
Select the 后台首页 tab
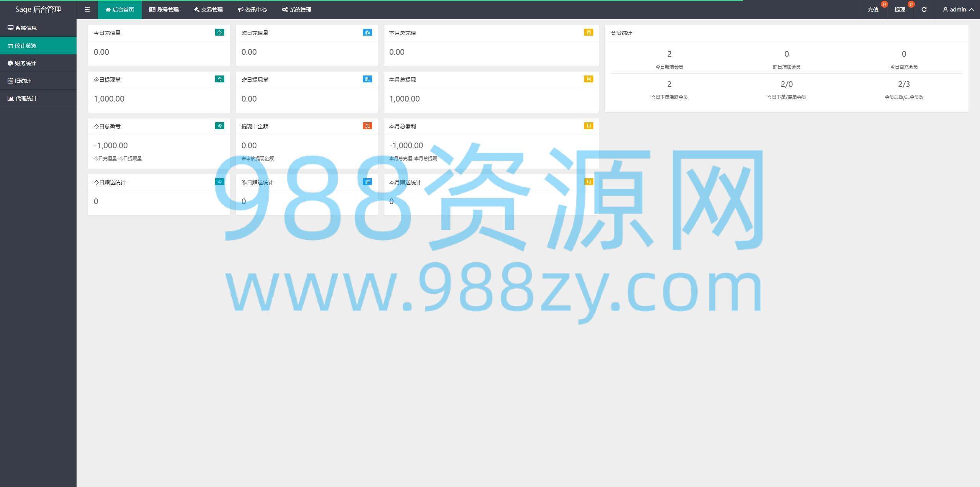[120, 10]
